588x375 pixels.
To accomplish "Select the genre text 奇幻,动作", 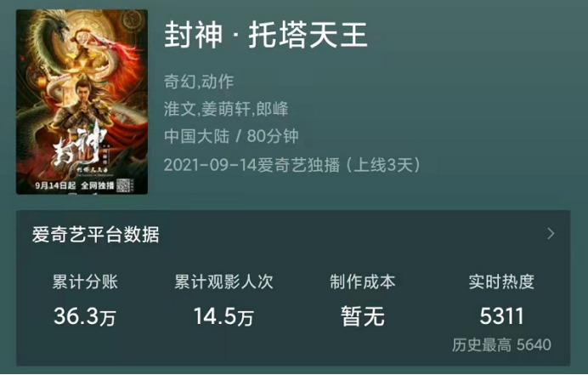I will click(199, 82).
